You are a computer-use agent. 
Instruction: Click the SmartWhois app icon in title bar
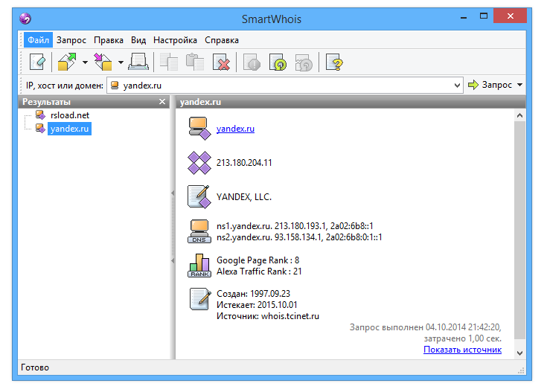(x=25, y=19)
